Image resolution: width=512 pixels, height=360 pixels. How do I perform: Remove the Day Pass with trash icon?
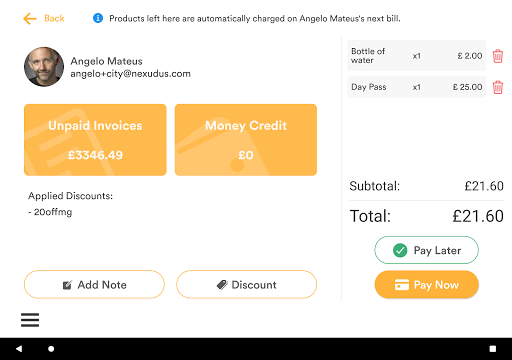(498, 87)
